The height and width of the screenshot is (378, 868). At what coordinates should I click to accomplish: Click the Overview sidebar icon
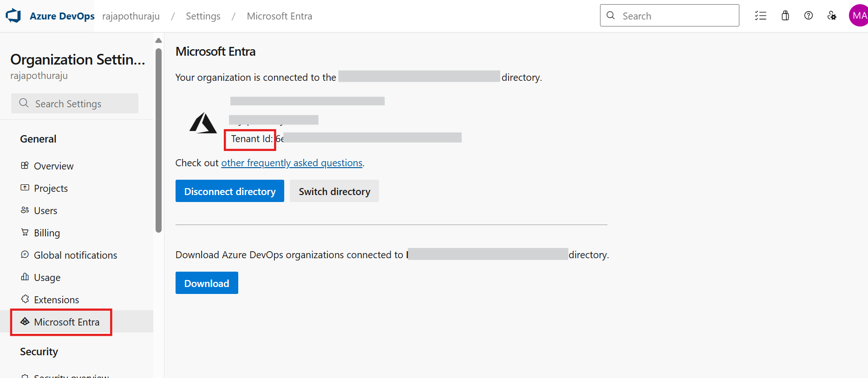point(25,165)
